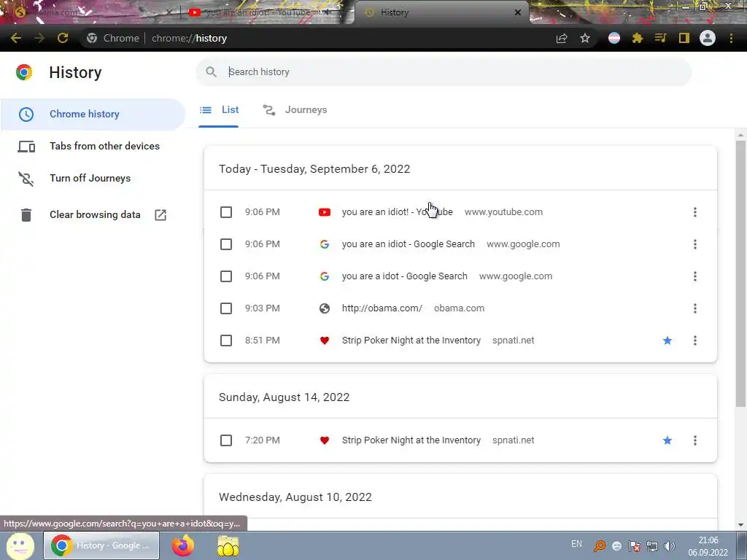Select the checkbox for 8:51 PM Strip Poker entry
747x560 pixels.
pyautogui.click(x=226, y=341)
